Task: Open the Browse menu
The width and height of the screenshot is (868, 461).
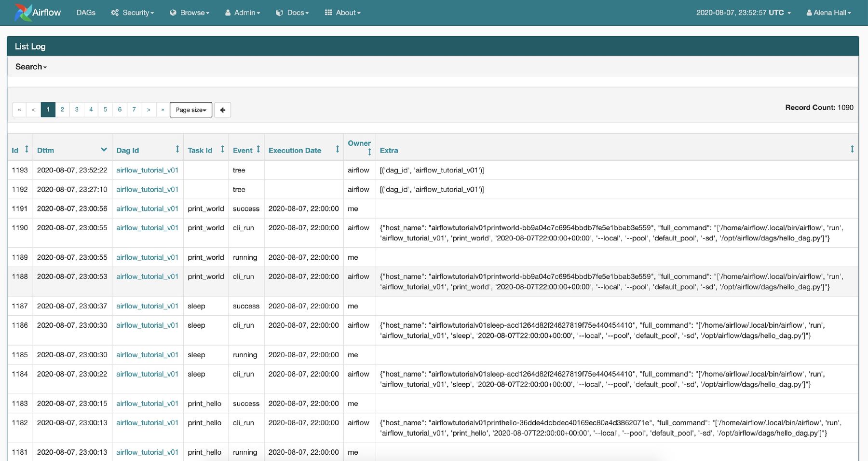Action: pos(190,13)
